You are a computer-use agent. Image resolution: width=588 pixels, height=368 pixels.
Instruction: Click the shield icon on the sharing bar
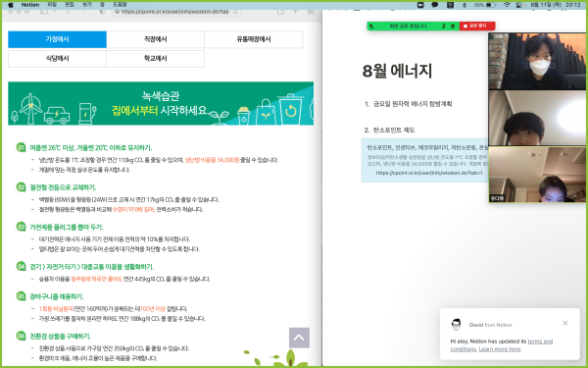[x=453, y=26]
